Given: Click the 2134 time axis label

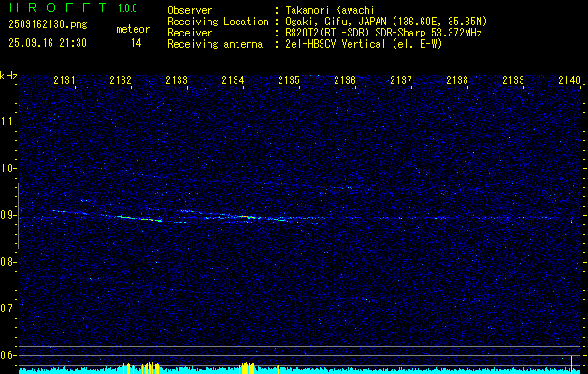Looking at the screenshot, I should (x=233, y=80).
